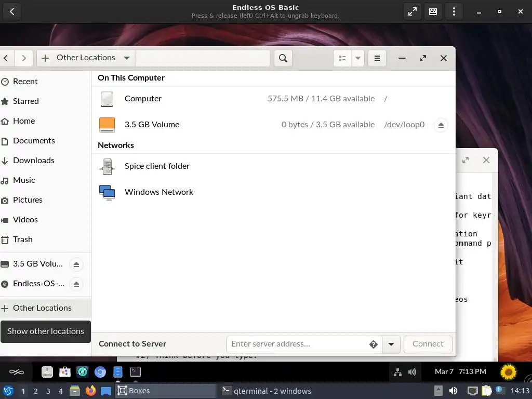Open Endless activities infinity icon

click(16, 372)
